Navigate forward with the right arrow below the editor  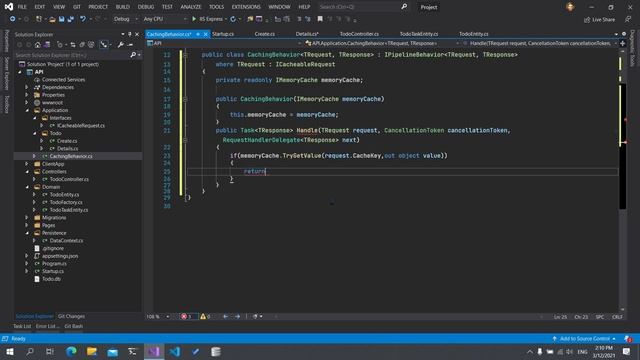click(x=237, y=316)
